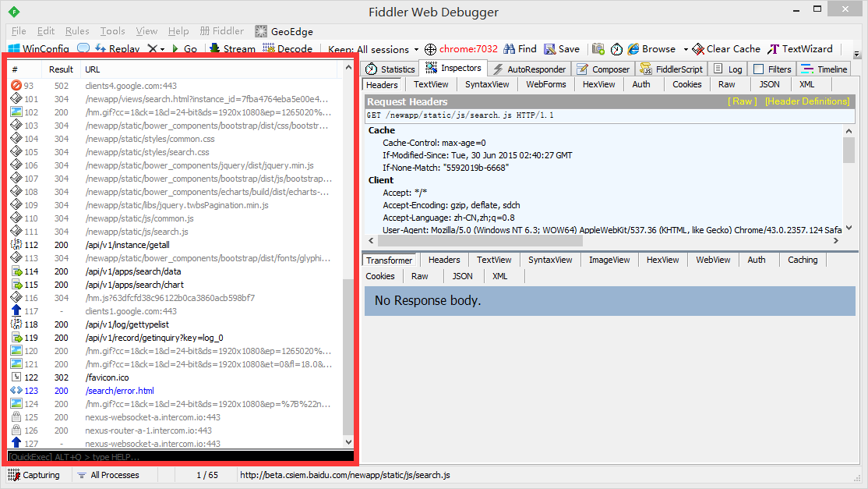
Task: Open the Tools menu
Action: click(x=112, y=31)
